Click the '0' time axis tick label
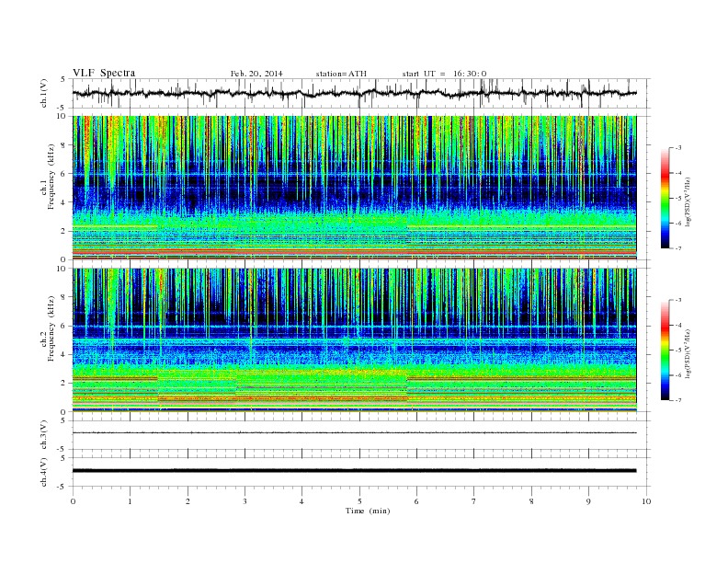Viewport: 728px width, 563px height. 73,501
